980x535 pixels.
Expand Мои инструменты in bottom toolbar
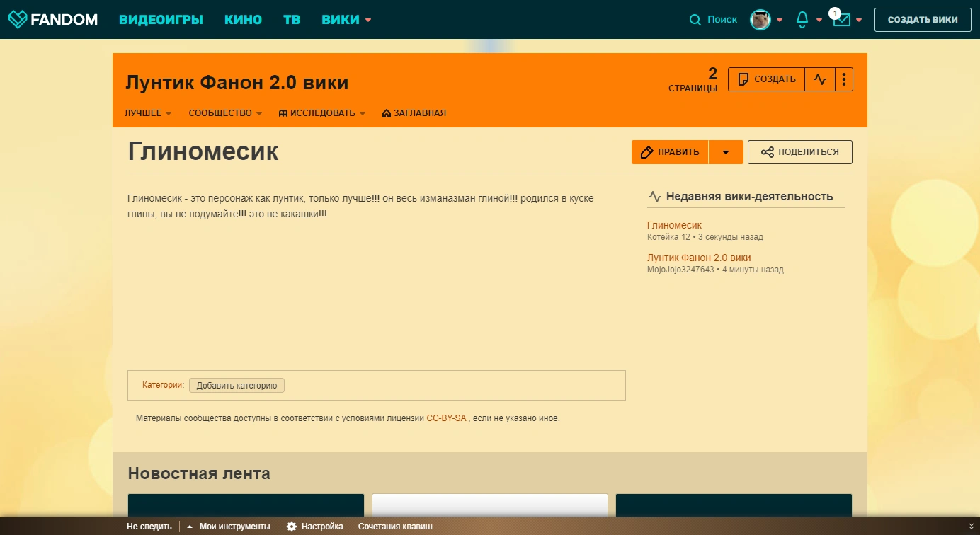point(228,527)
